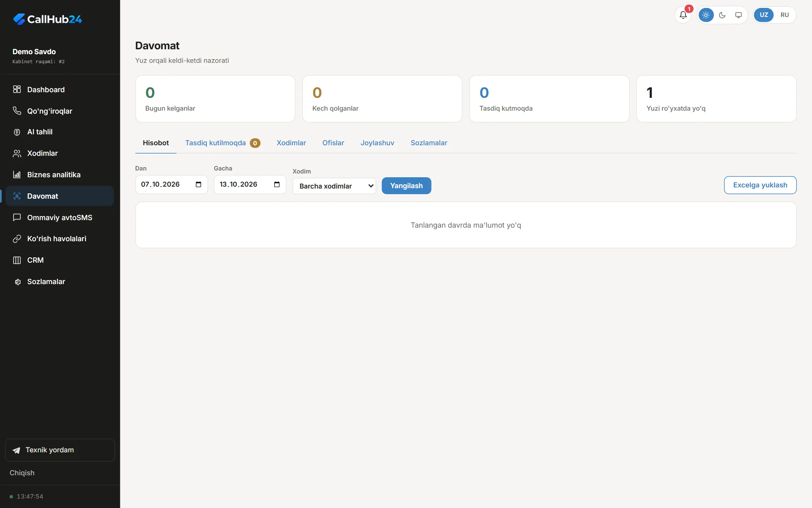The width and height of the screenshot is (812, 508).
Task: Open the Ofislar tab
Action: pyautogui.click(x=333, y=143)
